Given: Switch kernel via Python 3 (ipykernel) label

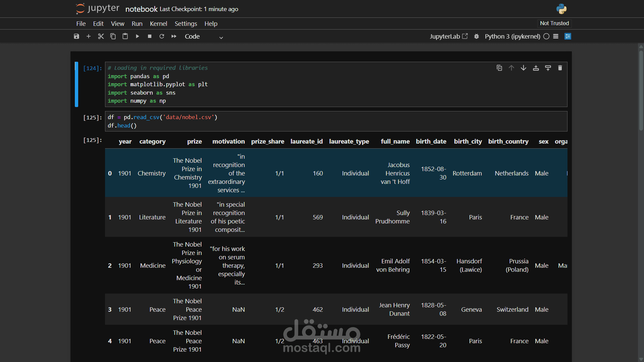Looking at the screenshot, I should pyautogui.click(x=512, y=36).
